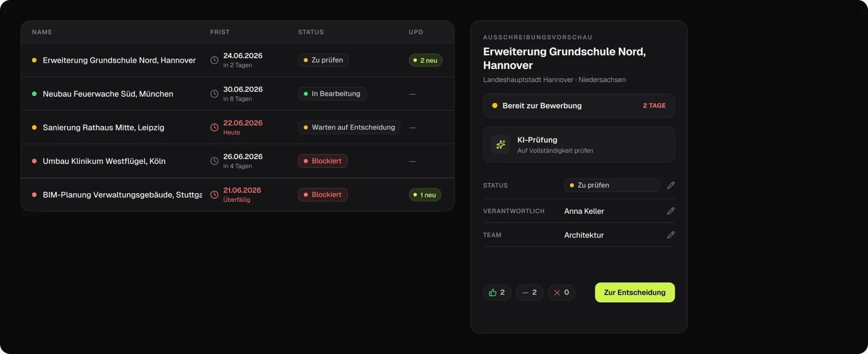868x354 pixels.
Task: Click the clock icon beside 24.06.2026
Action: pyautogui.click(x=214, y=60)
